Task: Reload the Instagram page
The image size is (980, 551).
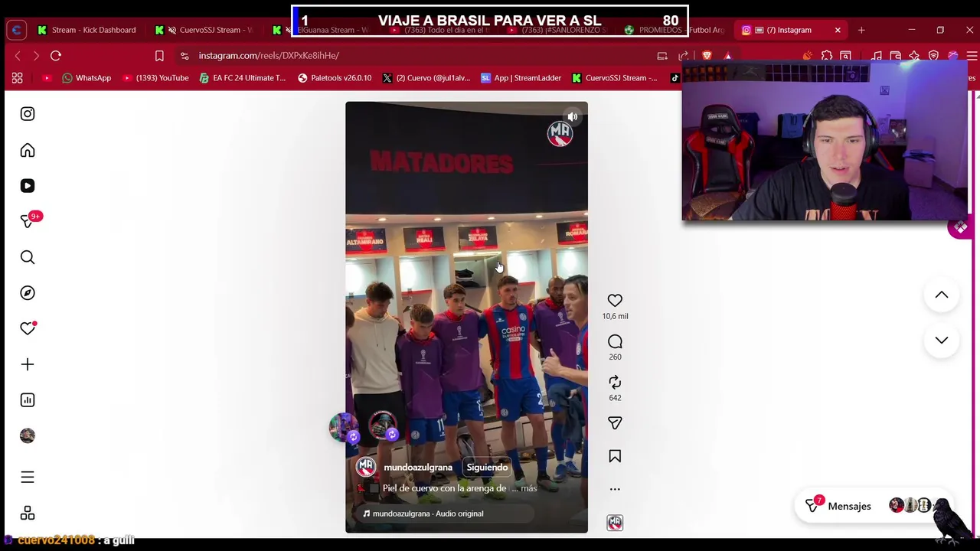Action: (56, 56)
